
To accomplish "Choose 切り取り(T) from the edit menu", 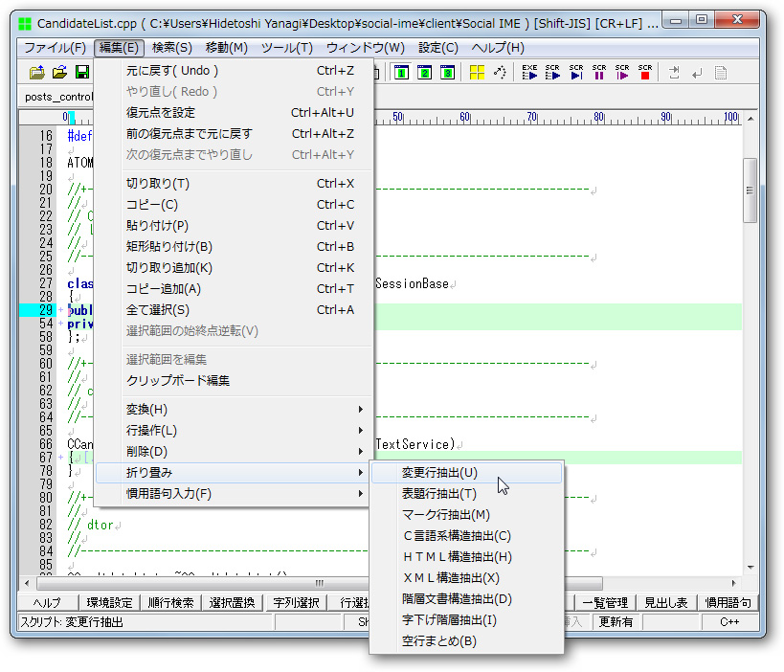I will [x=234, y=184].
